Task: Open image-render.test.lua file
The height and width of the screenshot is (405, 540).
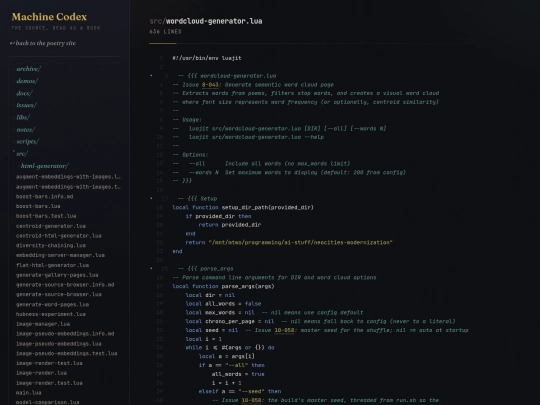Action: click(x=49, y=383)
